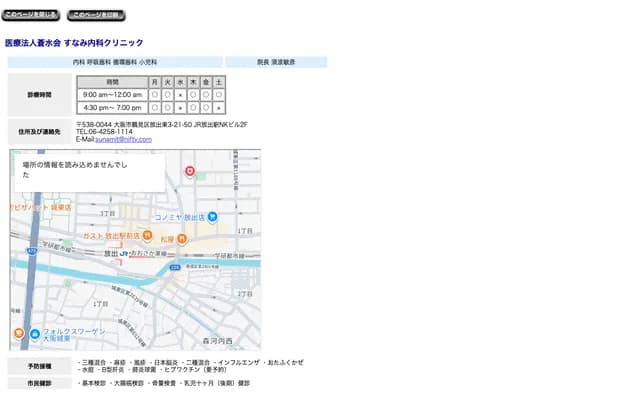640x400 pixels.
Task: Click the '月' Monday column header
Action: point(155,82)
